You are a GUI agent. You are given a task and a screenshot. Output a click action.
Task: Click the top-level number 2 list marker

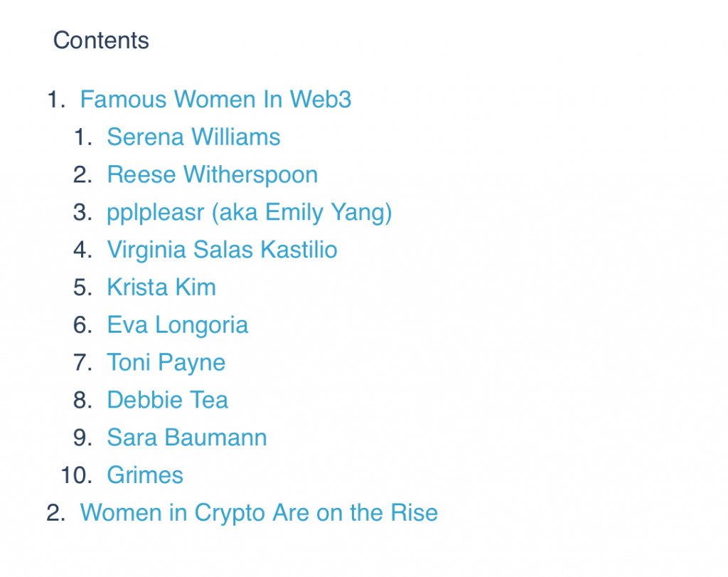coord(55,513)
